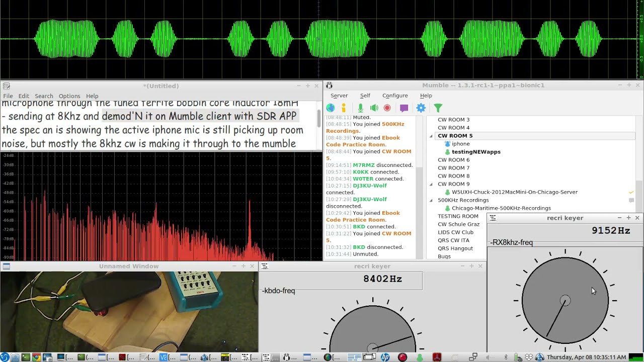Select the LIDS CW Club channel
This screenshot has width=644, height=362.
tap(455, 232)
